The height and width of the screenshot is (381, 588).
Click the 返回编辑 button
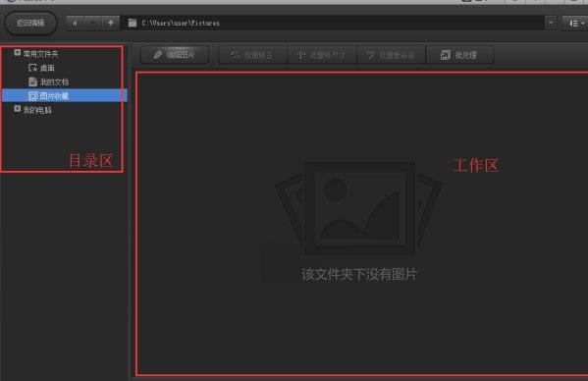[x=30, y=23]
